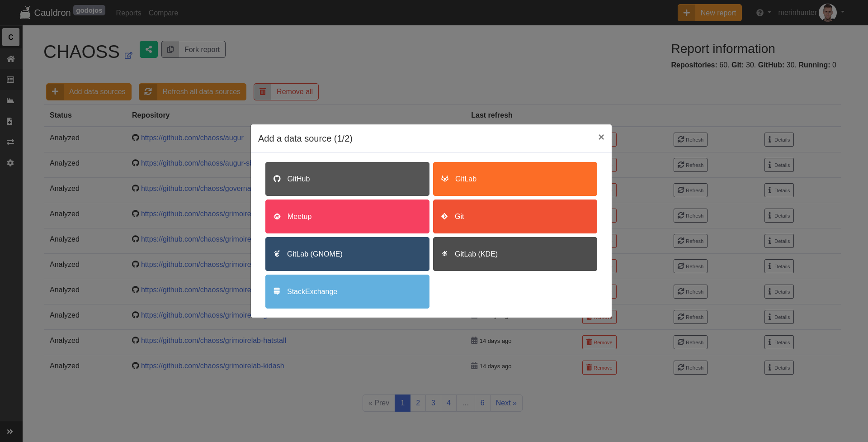This screenshot has height=442, width=868.
Task: Close the Add a data source dialog
Action: pos(601,137)
